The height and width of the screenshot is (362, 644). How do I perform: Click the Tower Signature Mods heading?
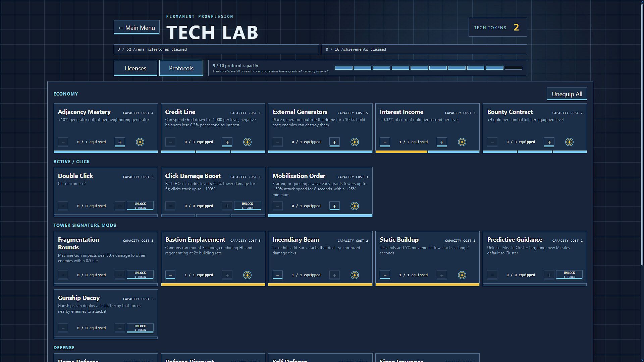click(x=85, y=226)
